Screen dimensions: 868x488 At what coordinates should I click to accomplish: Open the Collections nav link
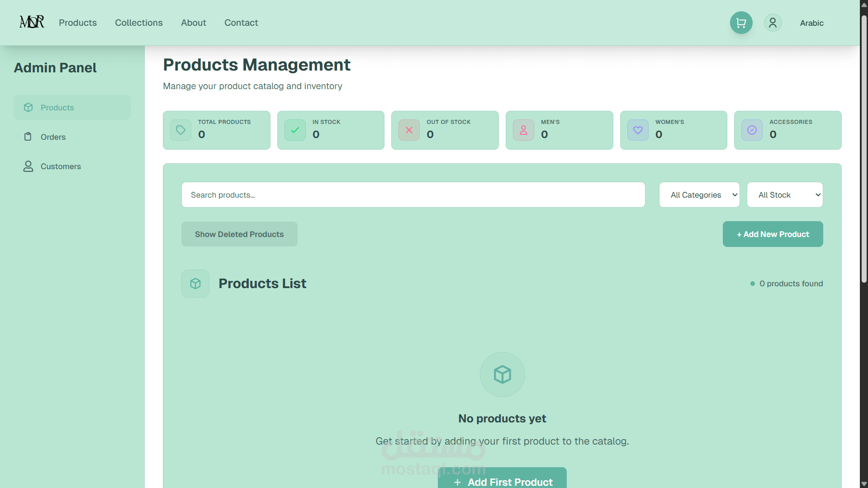click(x=138, y=23)
